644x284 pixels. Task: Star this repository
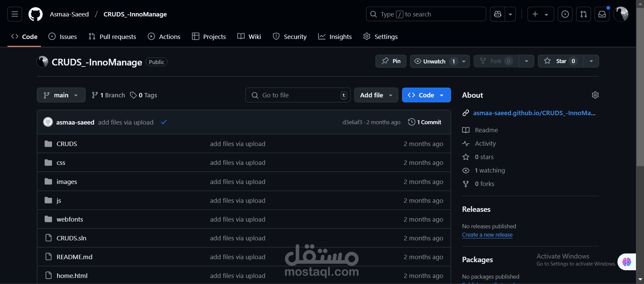561,61
